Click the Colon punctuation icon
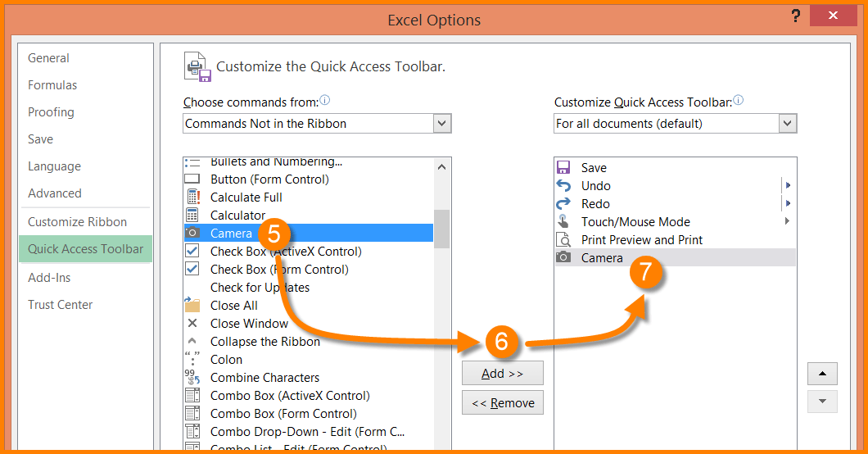 192,359
